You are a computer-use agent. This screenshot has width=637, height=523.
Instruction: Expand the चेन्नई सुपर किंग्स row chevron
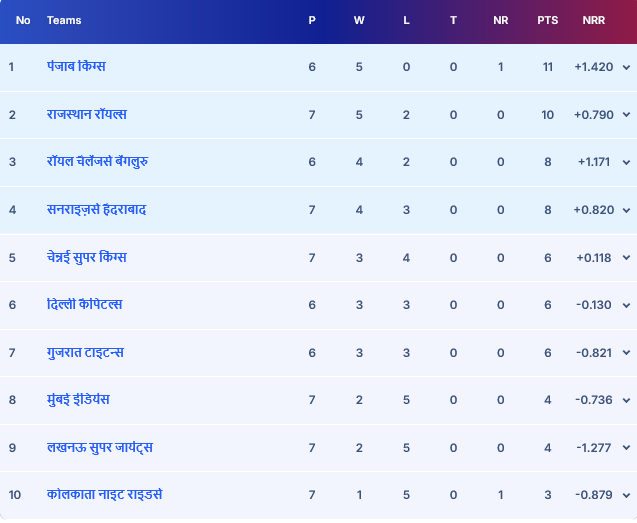(x=626, y=258)
